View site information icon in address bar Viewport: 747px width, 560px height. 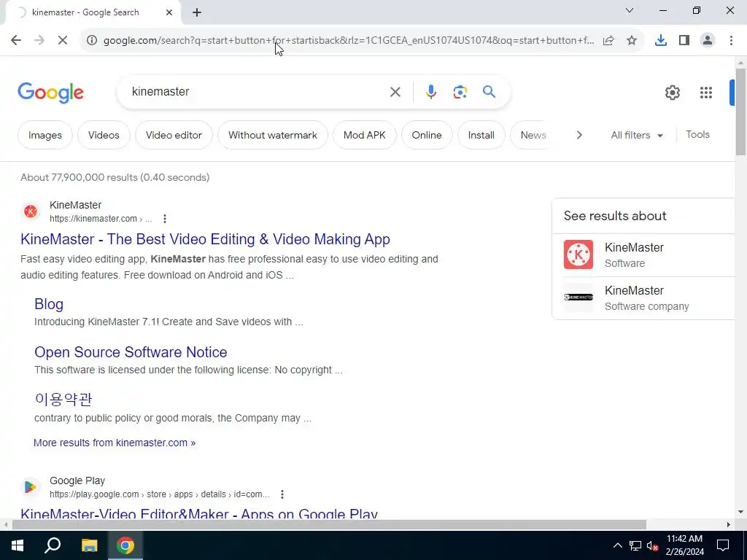point(91,41)
